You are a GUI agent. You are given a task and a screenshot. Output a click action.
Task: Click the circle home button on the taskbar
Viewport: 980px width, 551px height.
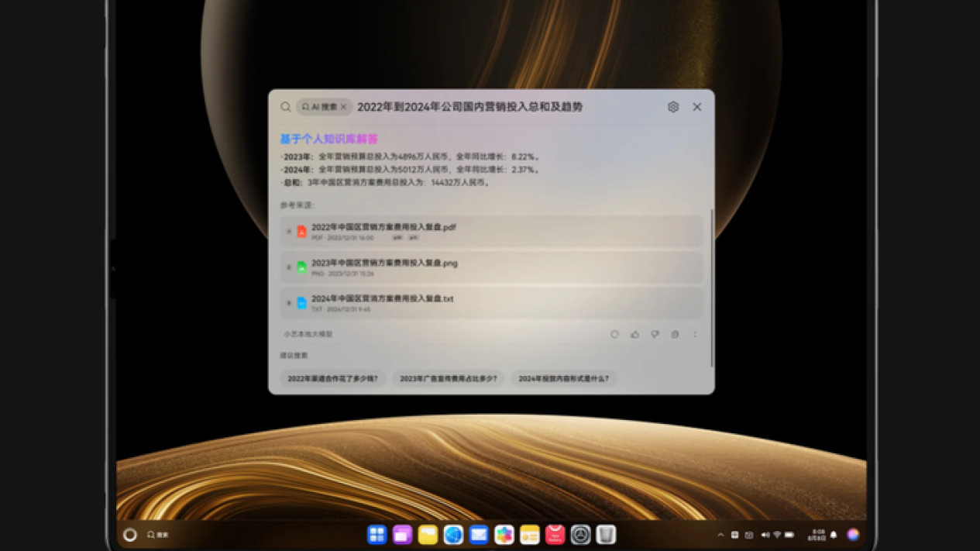coord(130,535)
